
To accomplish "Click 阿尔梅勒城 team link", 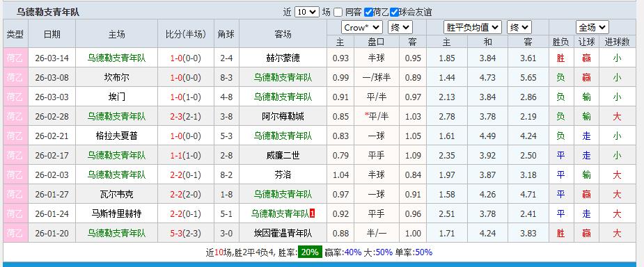I will [283, 117].
